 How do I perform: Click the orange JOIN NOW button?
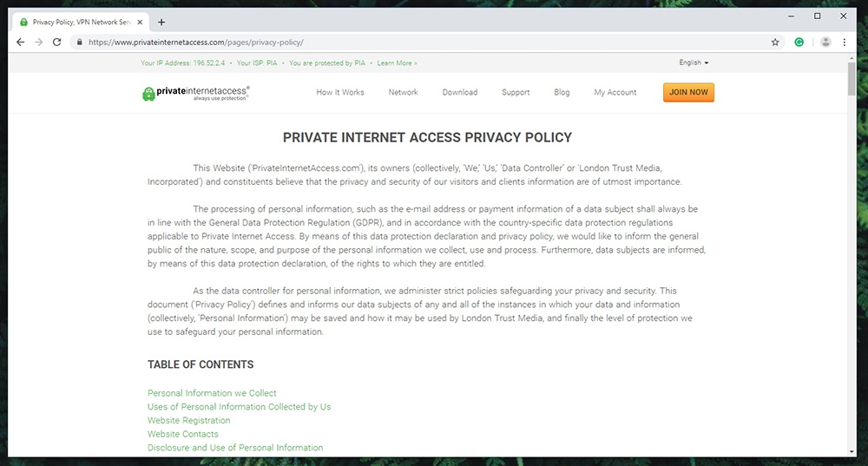(688, 93)
